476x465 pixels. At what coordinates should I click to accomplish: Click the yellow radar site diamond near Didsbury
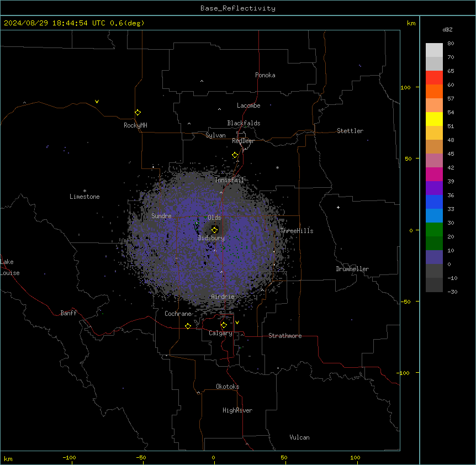(x=214, y=230)
